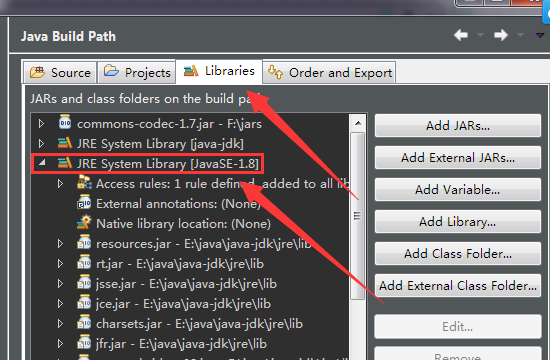Click Add External Class Folder... button

click(x=458, y=286)
